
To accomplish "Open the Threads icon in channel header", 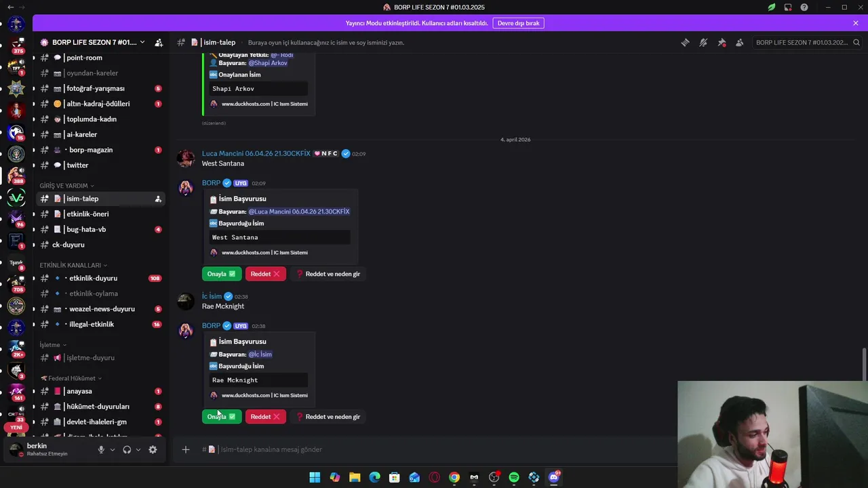I will (686, 42).
